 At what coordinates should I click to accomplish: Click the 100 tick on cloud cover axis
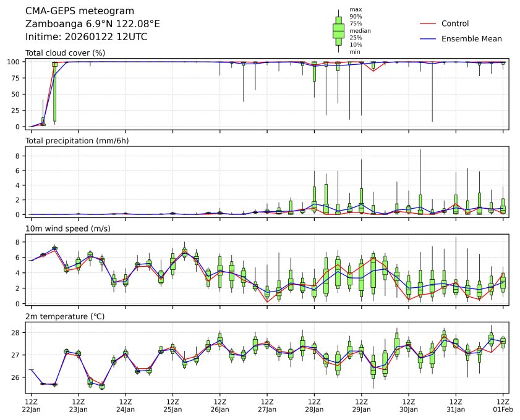pos(17,62)
